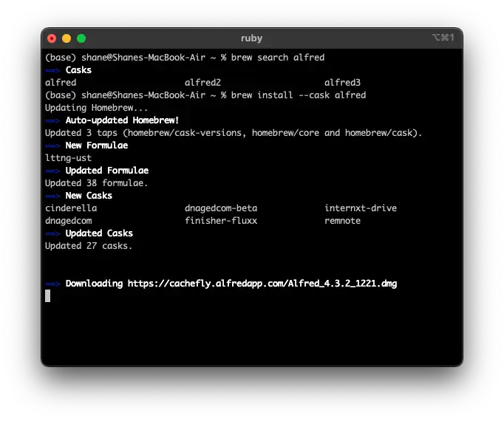Click the 'brew search alfred' command text
Image resolution: width=504 pixels, height=421 pixels.
(278, 58)
